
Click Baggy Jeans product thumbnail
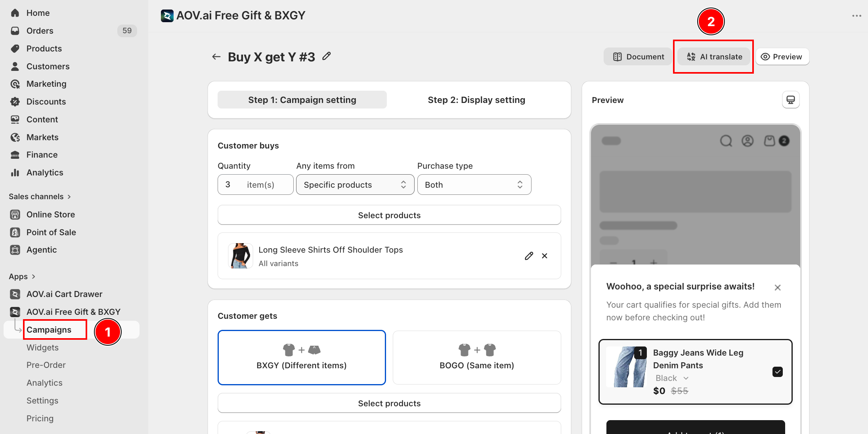pyautogui.click(x=627, y=367)
